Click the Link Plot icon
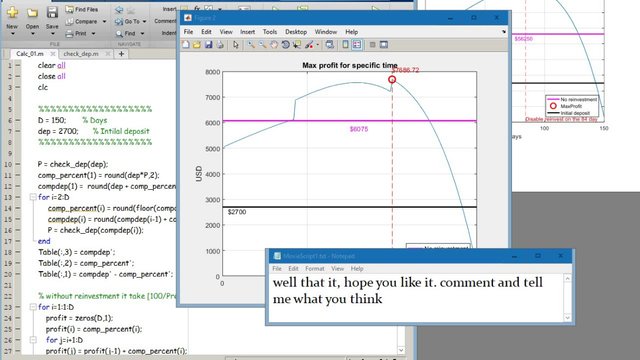This screenshot has width=640, height=360. tap(329, 44)
